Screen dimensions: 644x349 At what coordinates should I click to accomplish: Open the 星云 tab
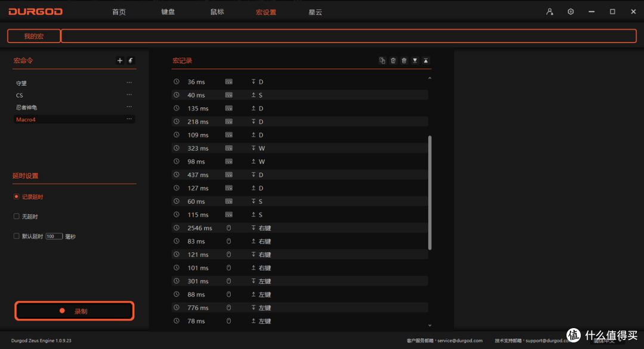tap(315, 13)
